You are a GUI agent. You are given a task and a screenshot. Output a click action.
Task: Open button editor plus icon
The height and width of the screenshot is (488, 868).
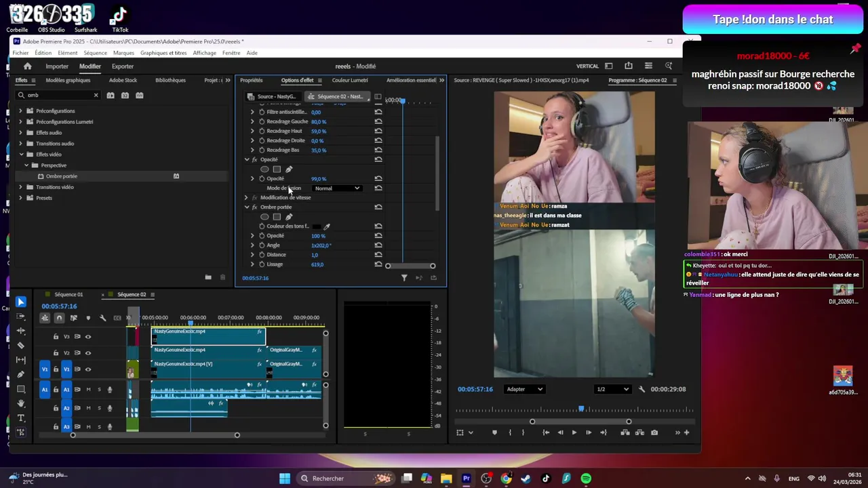point(687,432)
